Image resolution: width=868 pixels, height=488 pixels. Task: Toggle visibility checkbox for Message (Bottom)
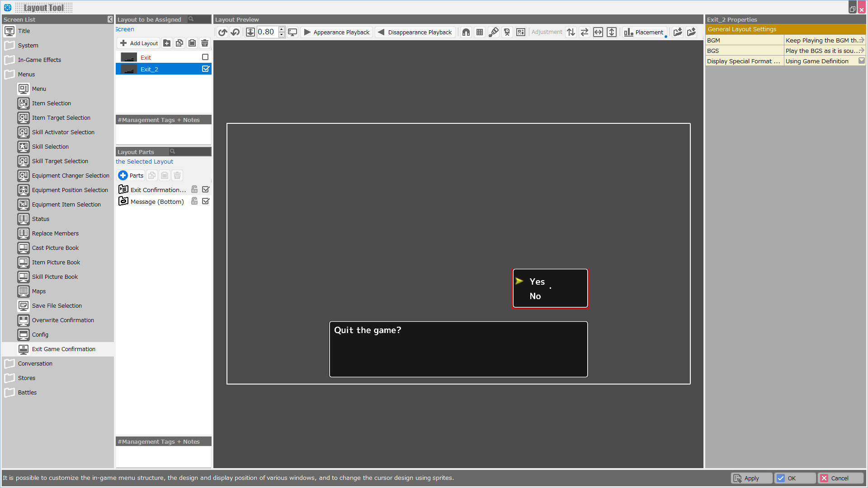(206, 201)
